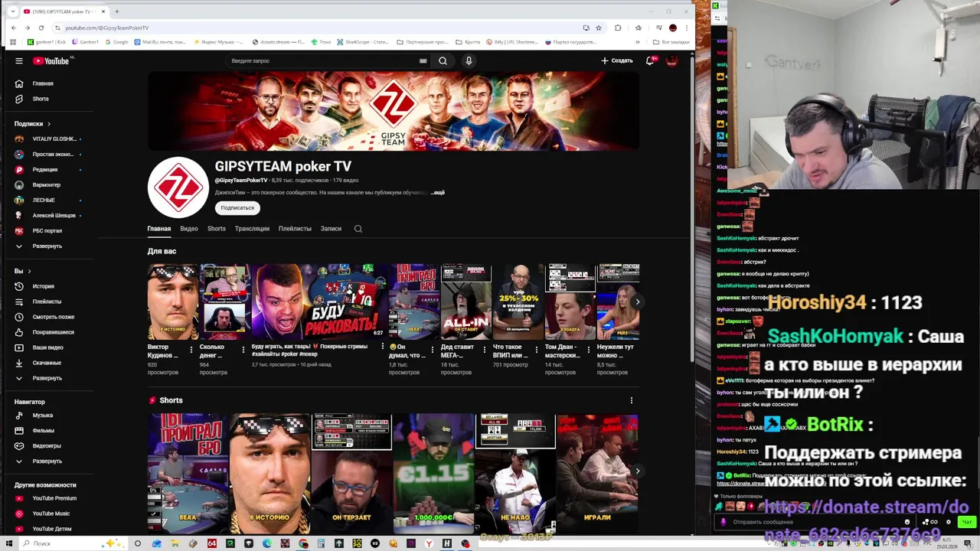Open options menu for Виктор Кудинов video
Screen dimensions: 980x551
coord(191,349)
